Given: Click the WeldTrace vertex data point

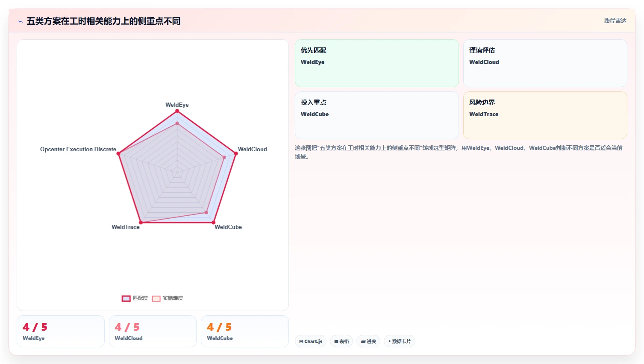Looking at the screenshot, I should pyautogui.click(x=141, y=222).
